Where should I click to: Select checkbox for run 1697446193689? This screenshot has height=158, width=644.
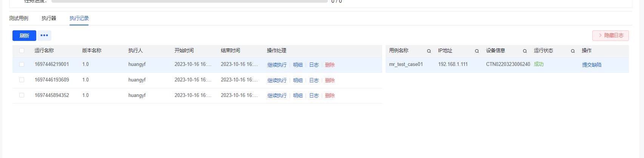[22, 80]
